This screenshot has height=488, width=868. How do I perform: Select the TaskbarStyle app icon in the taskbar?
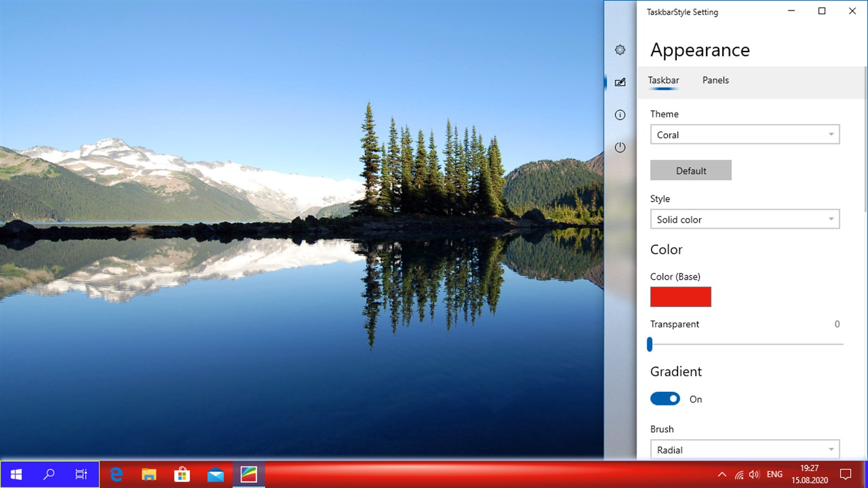click(x=248, y=474)
